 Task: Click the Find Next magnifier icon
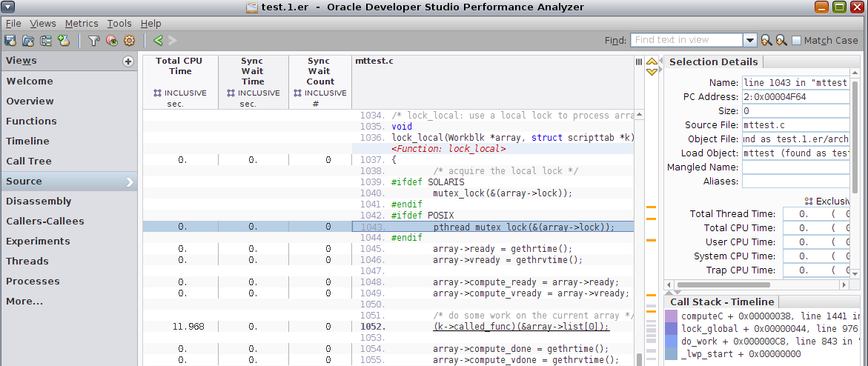click(x=781, y=40)
